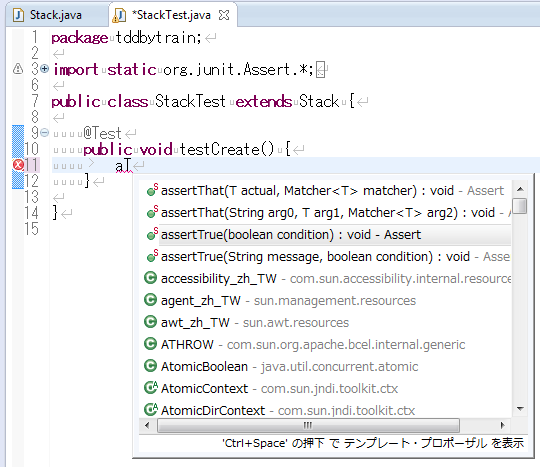The image size is (540, 467).
Task: Click the warning marker on line 3
Action: [18, 69]
